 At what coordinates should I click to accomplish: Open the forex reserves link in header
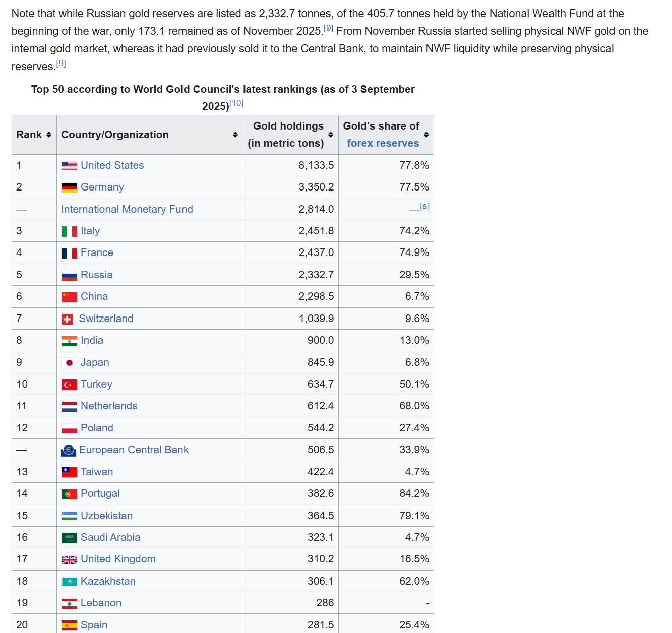(383, 143)
